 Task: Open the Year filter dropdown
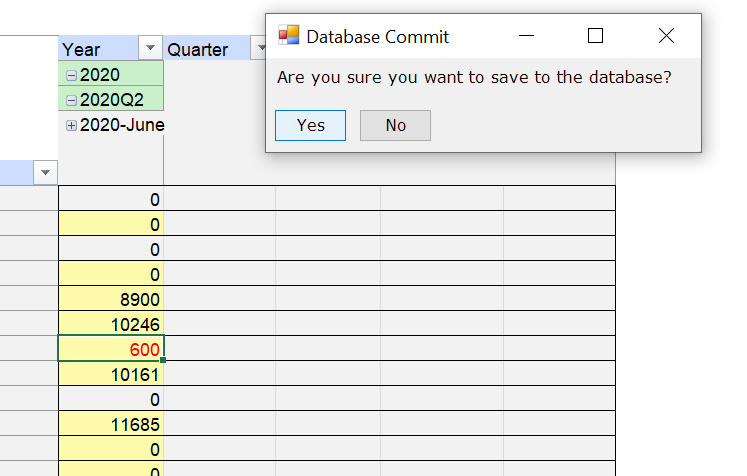[x=151, y=48]
